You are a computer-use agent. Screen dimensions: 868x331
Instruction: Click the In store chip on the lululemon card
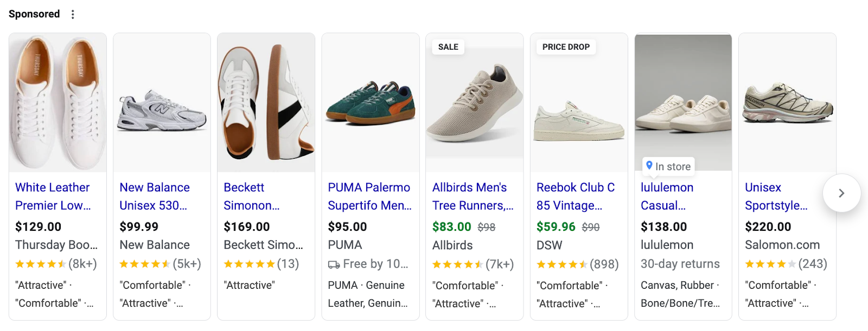coord(669,166)
